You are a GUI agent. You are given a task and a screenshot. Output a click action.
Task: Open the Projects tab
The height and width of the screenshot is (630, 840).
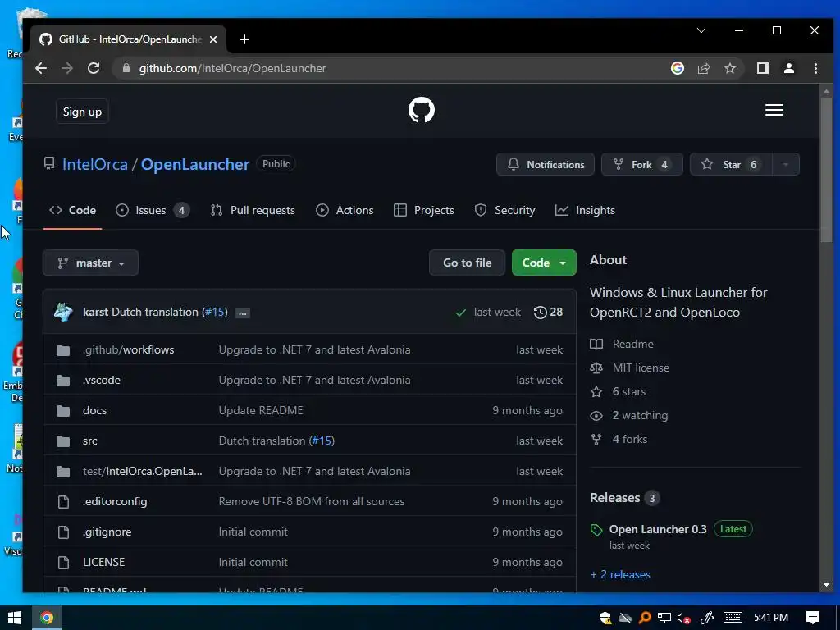tap(424, 211)
